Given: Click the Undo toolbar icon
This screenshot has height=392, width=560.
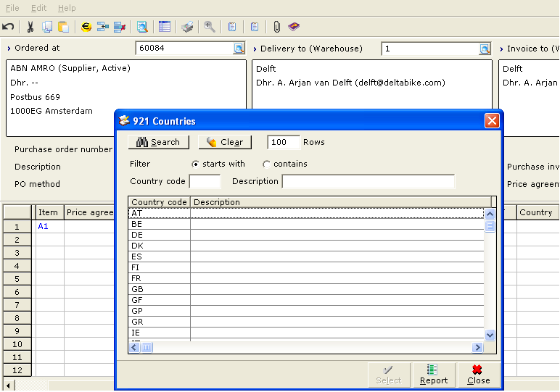Looking at the screenshot, I should click(8, 27).
